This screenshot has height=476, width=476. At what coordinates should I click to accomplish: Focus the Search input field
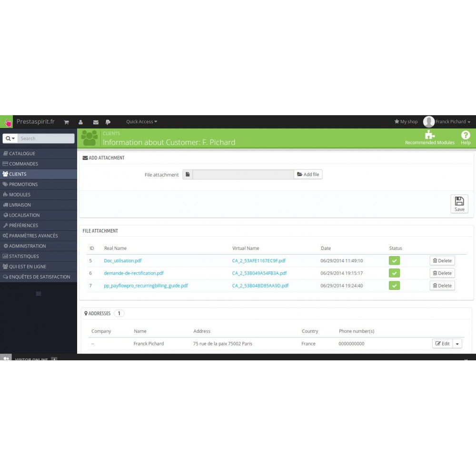(x=46, y=139)
